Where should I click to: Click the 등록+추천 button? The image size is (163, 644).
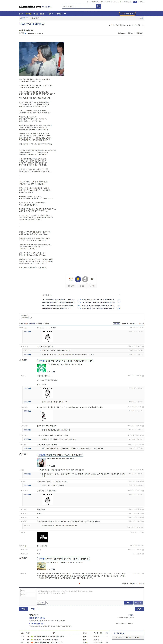click(138, 603)
